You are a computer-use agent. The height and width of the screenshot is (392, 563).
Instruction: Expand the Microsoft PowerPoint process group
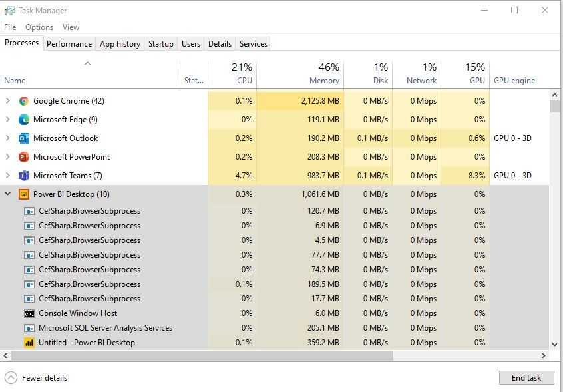[7, 157]
